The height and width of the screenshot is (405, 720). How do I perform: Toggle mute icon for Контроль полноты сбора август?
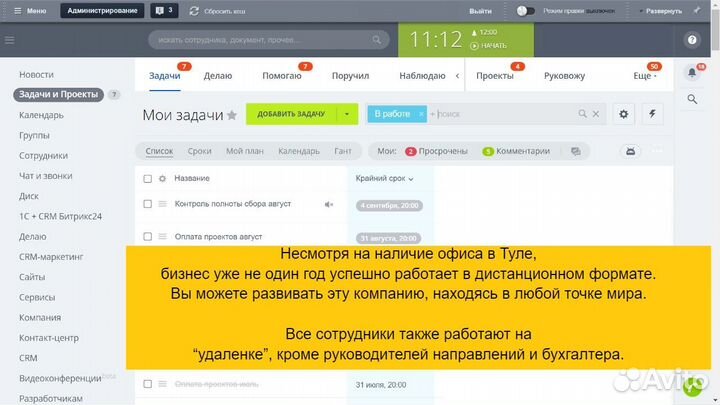coord(329,204)
